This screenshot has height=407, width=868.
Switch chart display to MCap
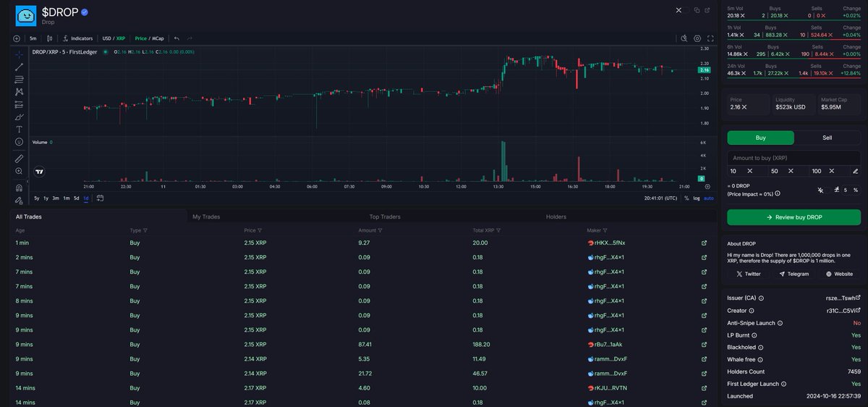[158, 38]
